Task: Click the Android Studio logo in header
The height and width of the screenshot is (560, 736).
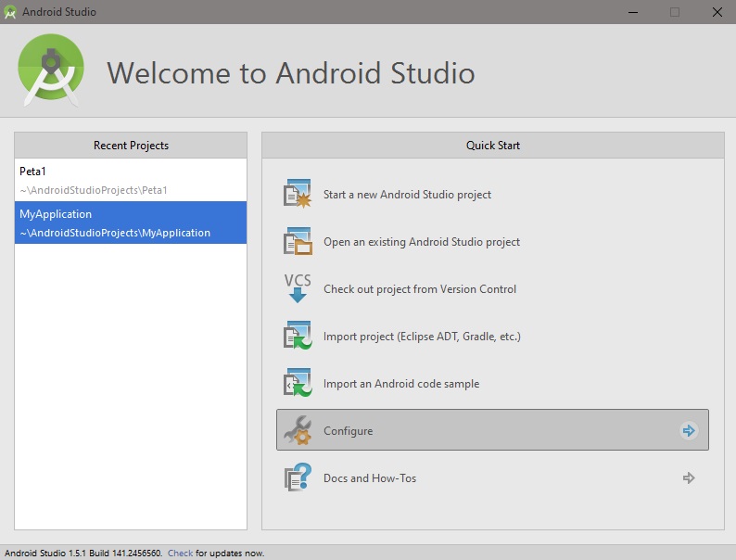Action: pyautogui.click(x=51, y=70)
